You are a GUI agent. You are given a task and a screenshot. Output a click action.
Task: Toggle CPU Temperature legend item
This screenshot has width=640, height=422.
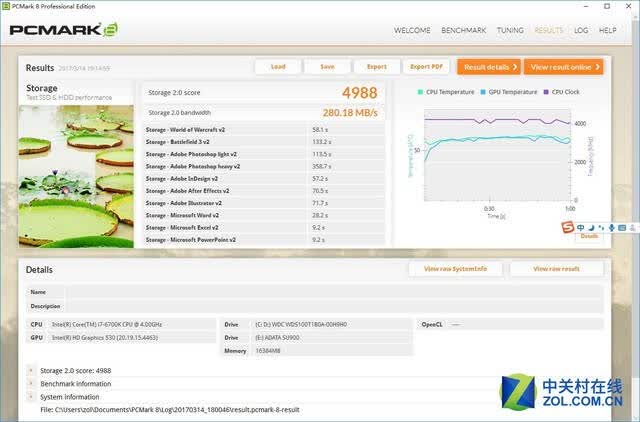click(446, 92)
